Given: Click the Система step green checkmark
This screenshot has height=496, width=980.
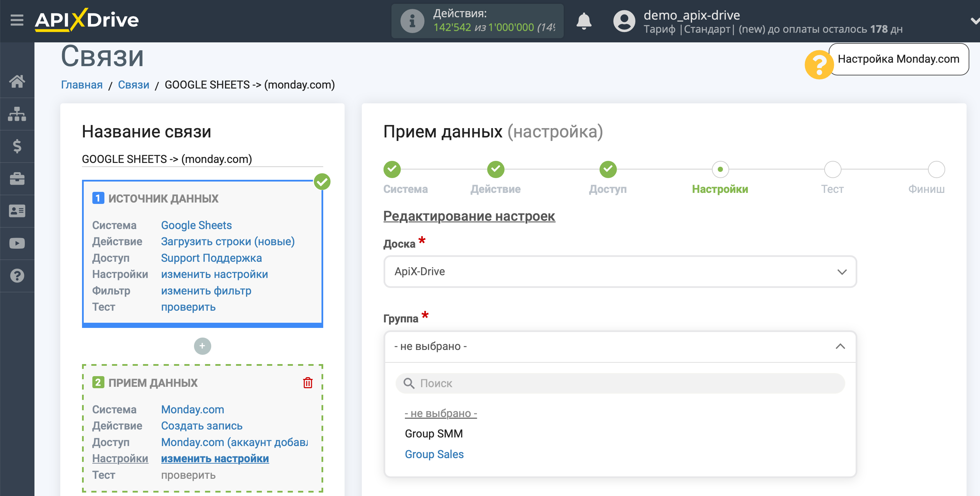Looking at the screenshot, I should (392, 169).
